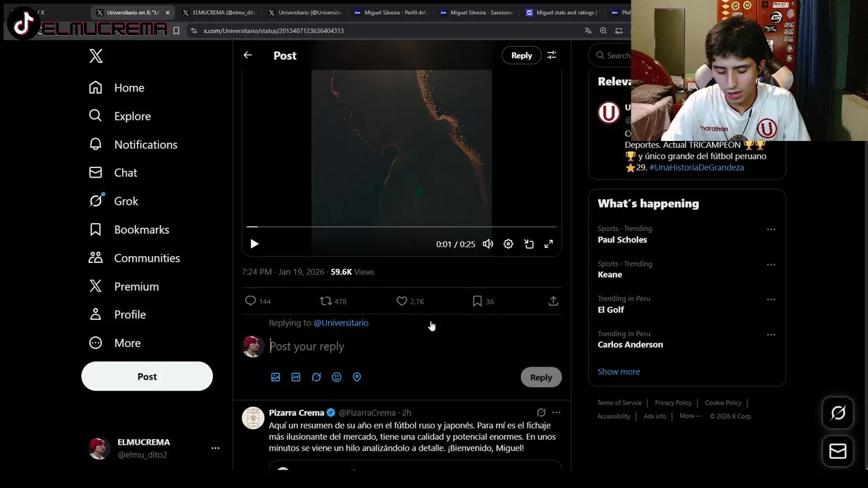Enter video fullscreen mode
Viewport: 868px width, 488px height.
[x=549, y=244]
